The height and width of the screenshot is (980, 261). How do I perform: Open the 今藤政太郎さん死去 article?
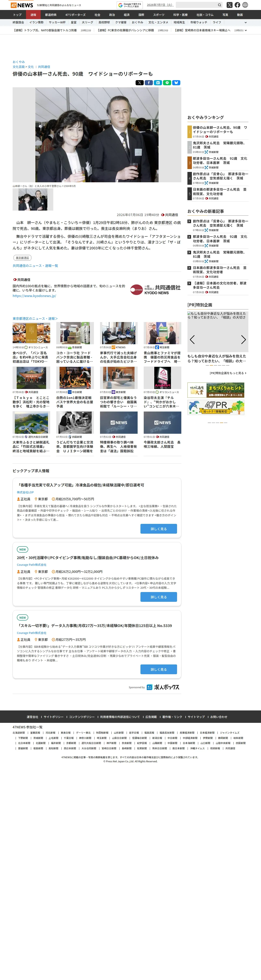pyautogui.click(x=162, y=444)
